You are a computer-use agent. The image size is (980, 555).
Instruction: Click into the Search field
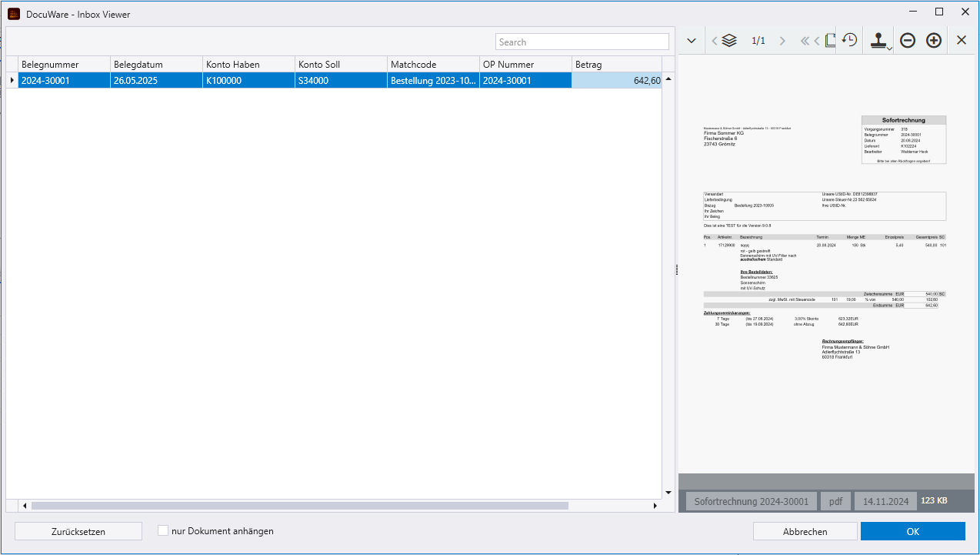(x=582, y=42)
